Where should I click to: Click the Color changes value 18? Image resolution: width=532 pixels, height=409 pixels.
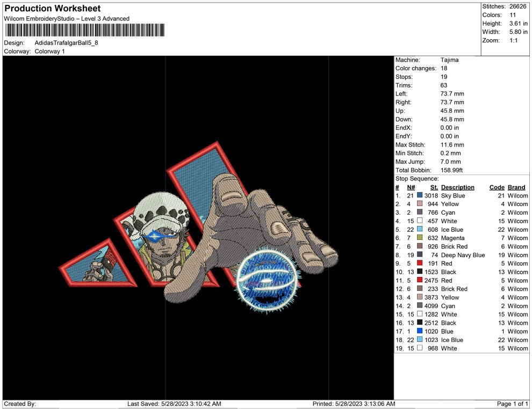tap(444, 69)
